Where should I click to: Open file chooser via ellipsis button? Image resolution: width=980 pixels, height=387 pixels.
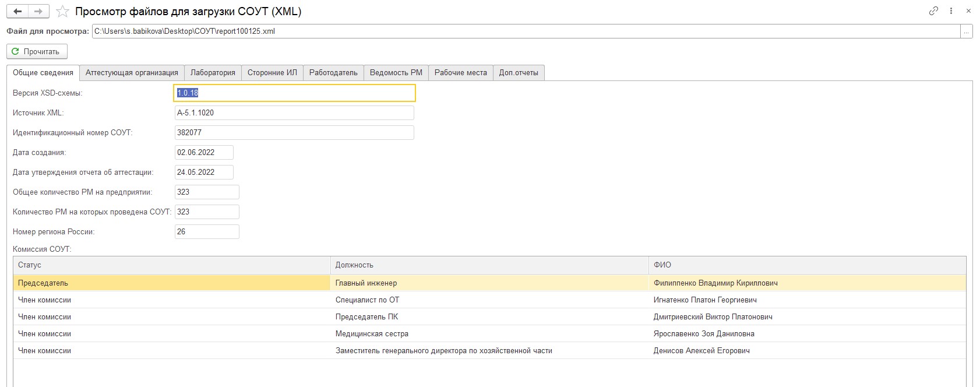click(x=967, y=31)
